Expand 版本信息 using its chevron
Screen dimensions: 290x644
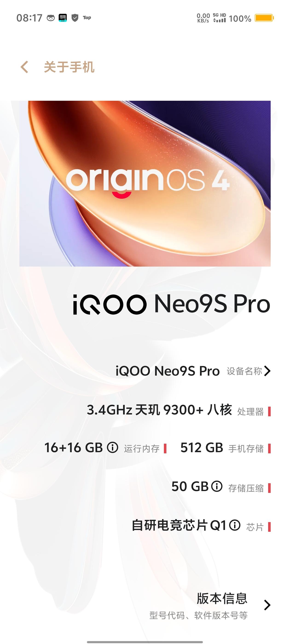[x=267, y=605]
